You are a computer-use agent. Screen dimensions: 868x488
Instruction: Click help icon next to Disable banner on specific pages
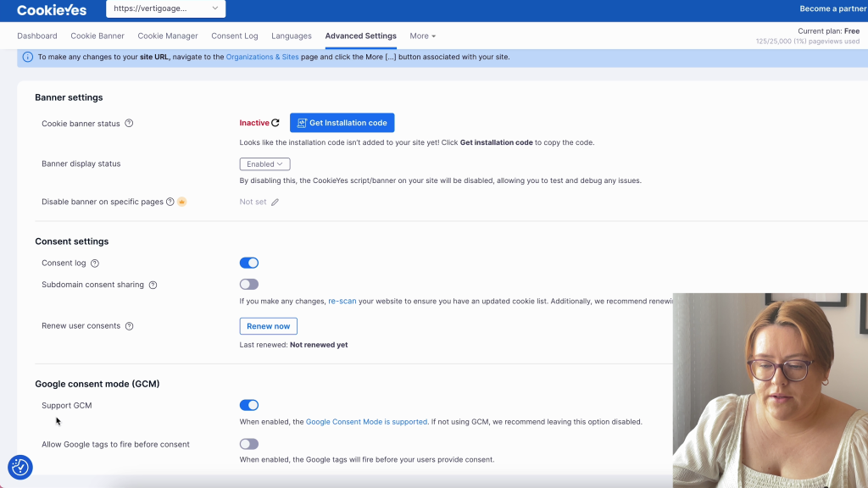[x=170, y=202]
